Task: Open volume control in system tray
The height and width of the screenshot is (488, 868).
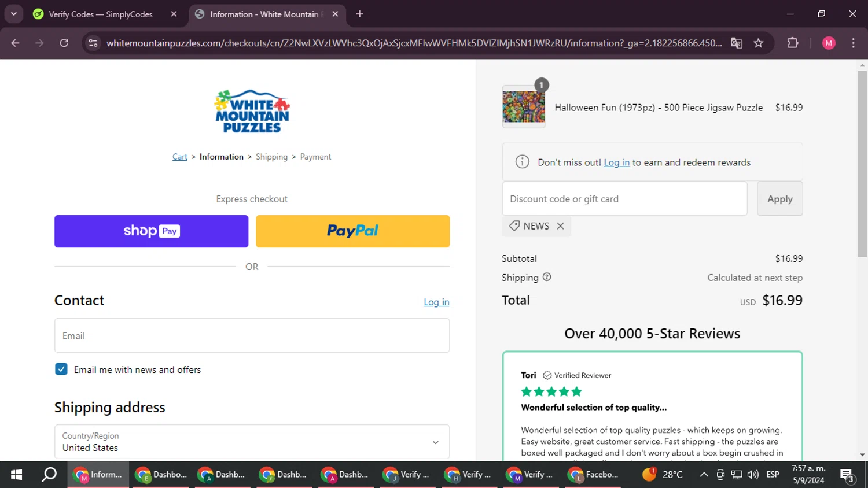Action: tap(753, 475)
